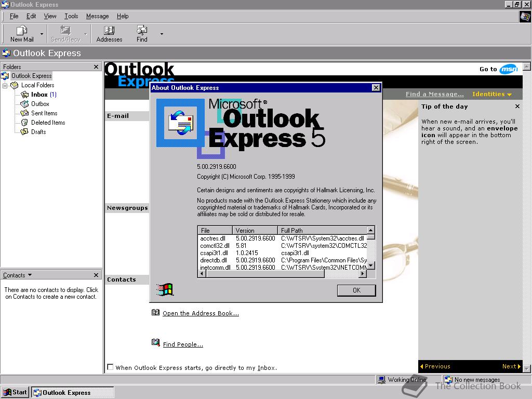Click the file list horizontal scroll thumb
532x399 pixels.
click(x=265, y=273)
